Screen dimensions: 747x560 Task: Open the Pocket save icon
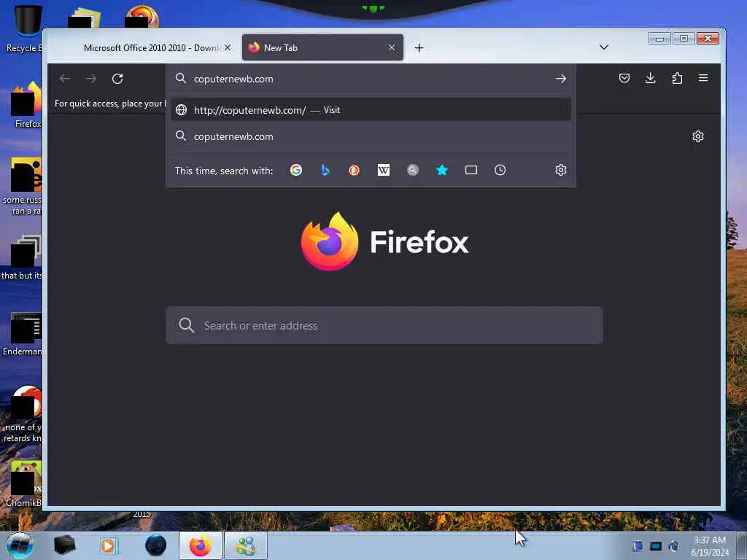tap(624, 78)
